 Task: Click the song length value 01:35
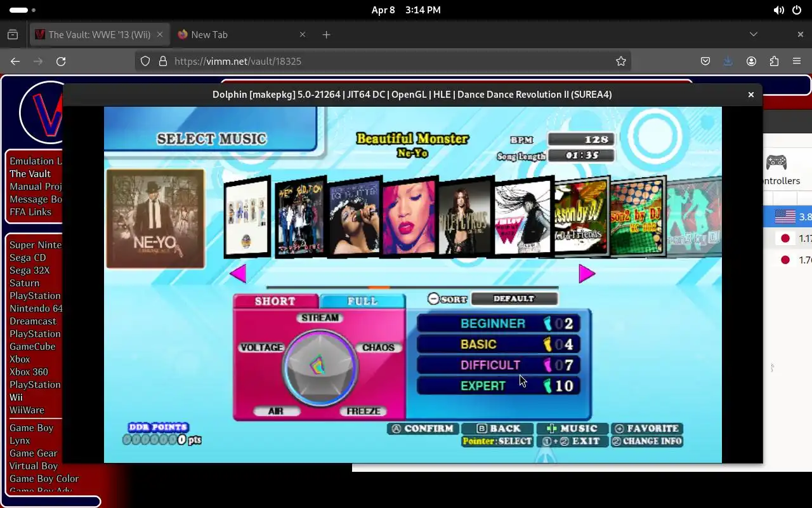point(581,155)
